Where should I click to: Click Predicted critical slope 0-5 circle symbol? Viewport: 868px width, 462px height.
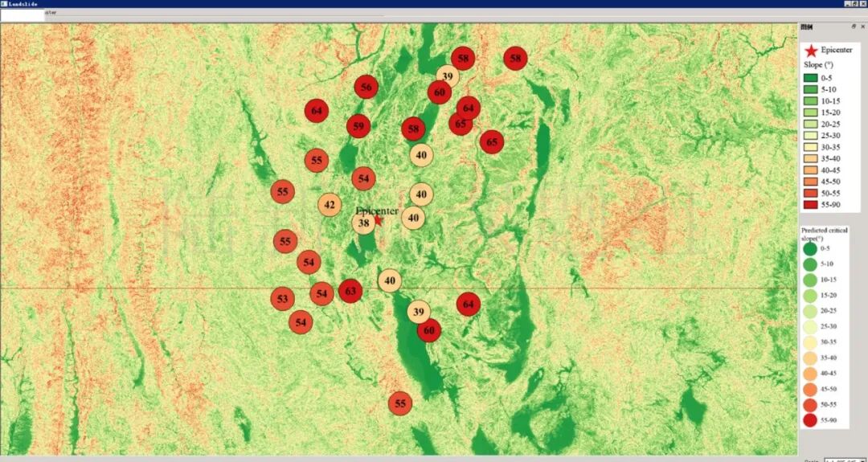(809, 249)
